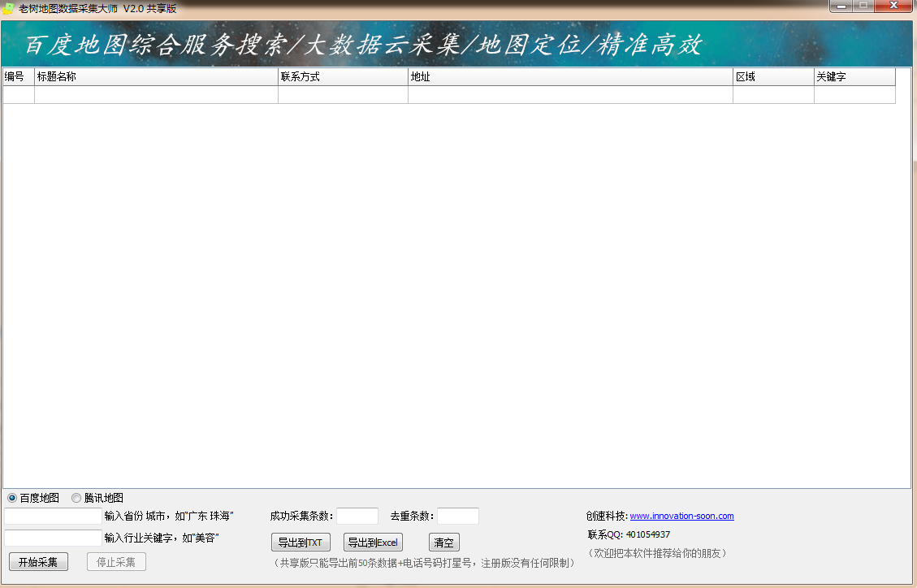Viewport: 917px width, 588px height.
Task: Click the 成功采集条数 count field
Action: pyautogui.click(x=357, y=516)
